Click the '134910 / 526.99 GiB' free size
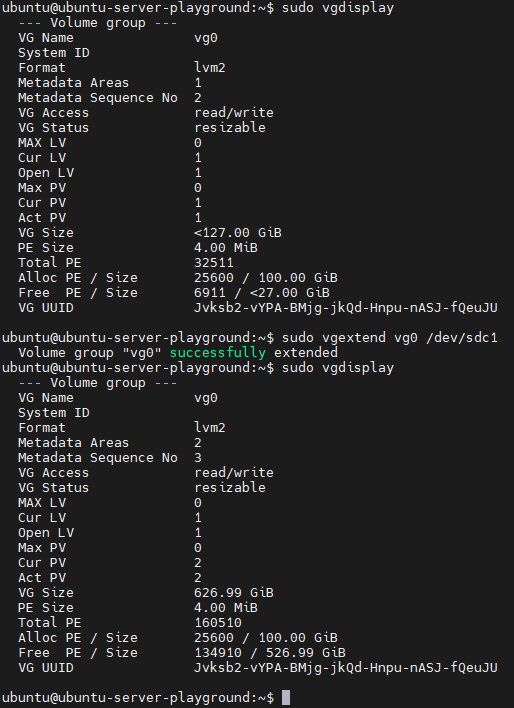This screenshot has width=514, height=708. click(270, 652)
